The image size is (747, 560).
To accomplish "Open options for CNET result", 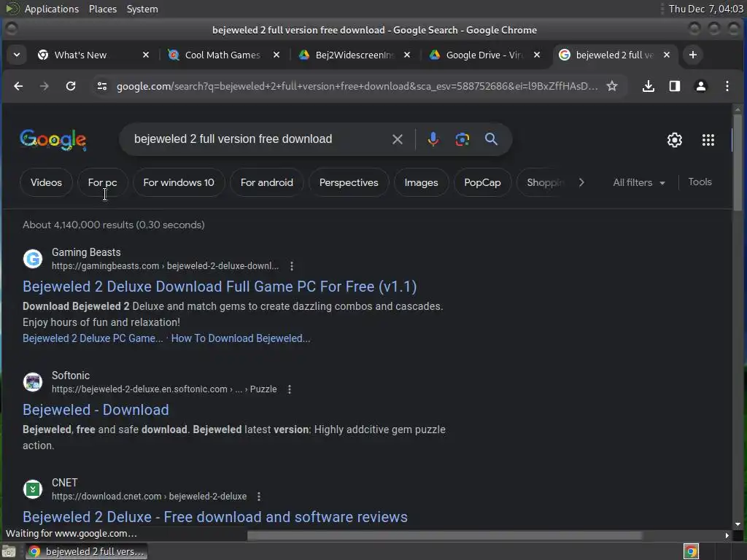I will (x=259, y=497).
